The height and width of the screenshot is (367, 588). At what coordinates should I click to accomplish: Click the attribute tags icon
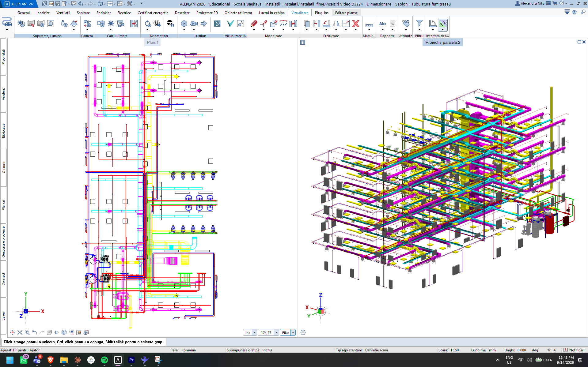(406, 24)
